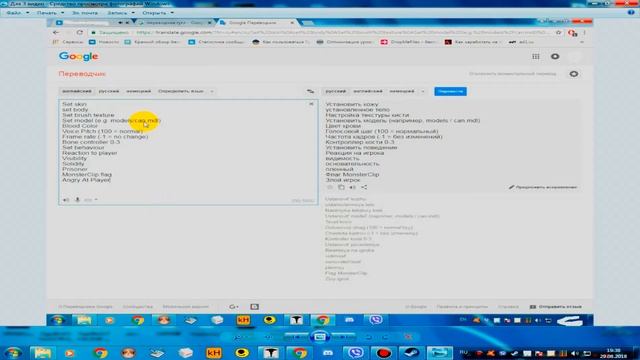This screenshot has height=360, width=640.
Task: Activate voice input microphone under source text
Action: (x=77, y=200)
